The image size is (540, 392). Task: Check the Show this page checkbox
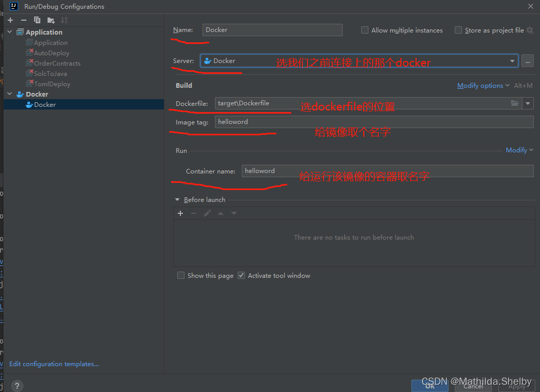tap(181, 275)
